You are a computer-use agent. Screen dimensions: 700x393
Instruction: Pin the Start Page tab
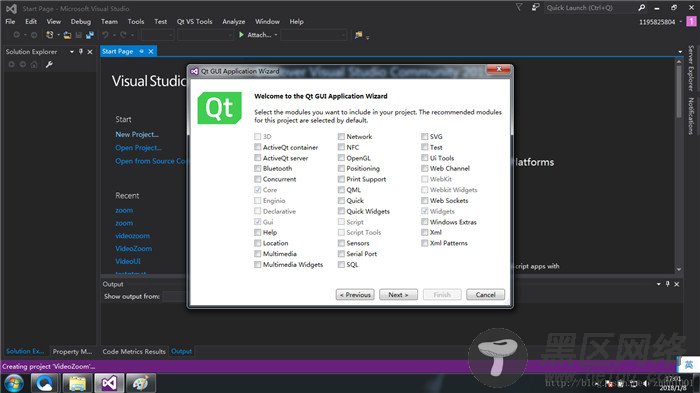coord(142,51)
